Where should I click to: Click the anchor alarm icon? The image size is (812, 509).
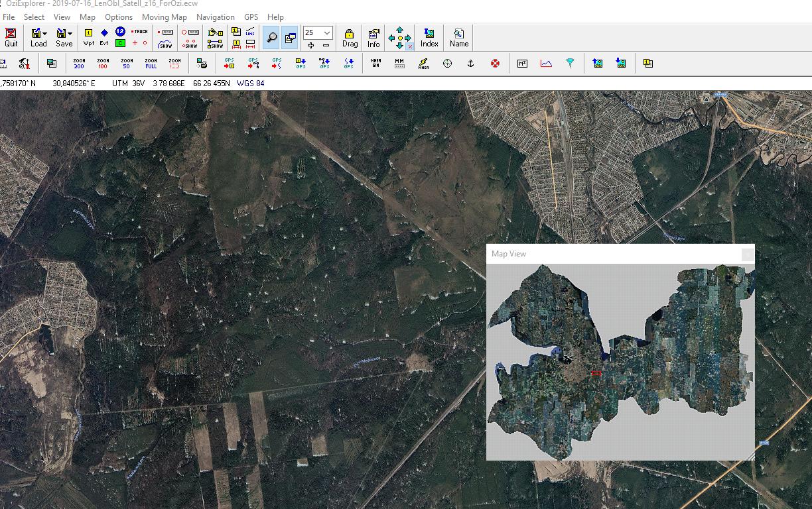(471, 64)
